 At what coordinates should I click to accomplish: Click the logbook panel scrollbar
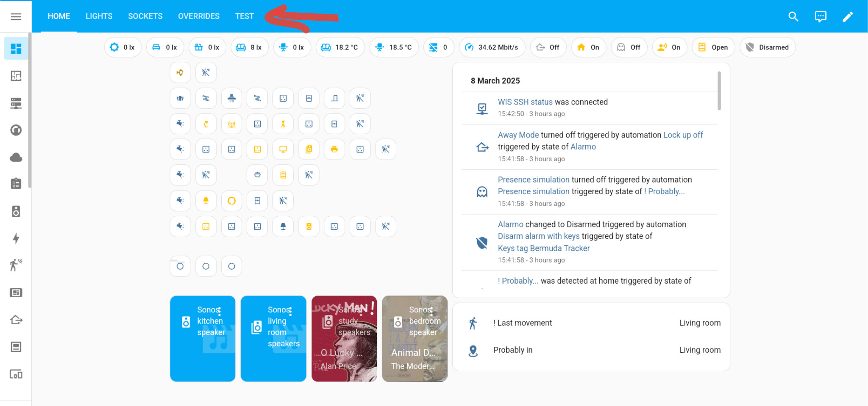tap(719, 91)
